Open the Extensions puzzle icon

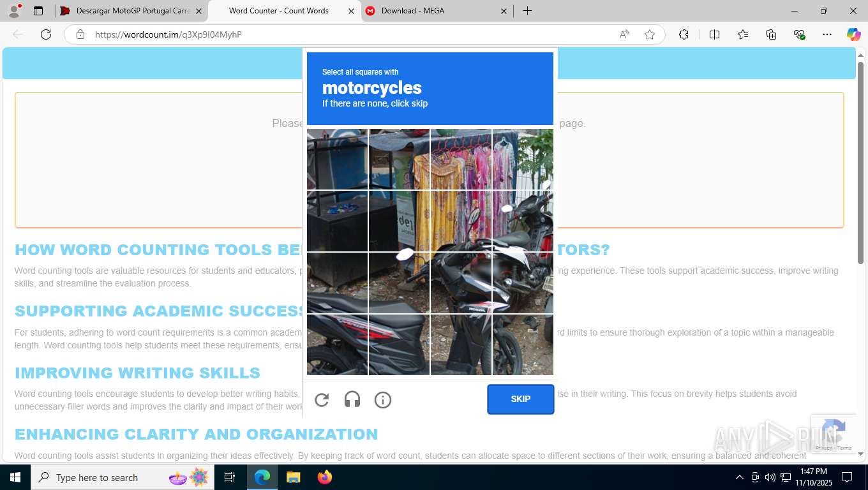click(x=684, y=34)
